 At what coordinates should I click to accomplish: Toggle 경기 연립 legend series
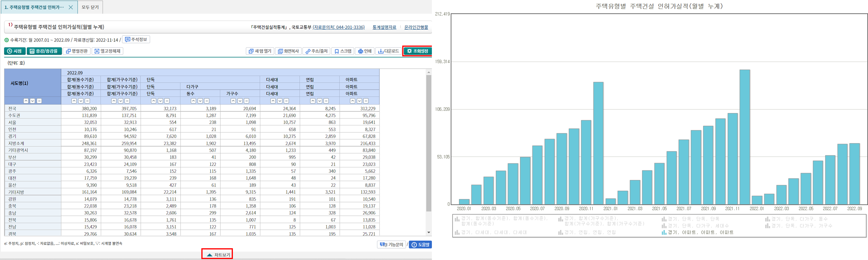click(x=587, y=233)
